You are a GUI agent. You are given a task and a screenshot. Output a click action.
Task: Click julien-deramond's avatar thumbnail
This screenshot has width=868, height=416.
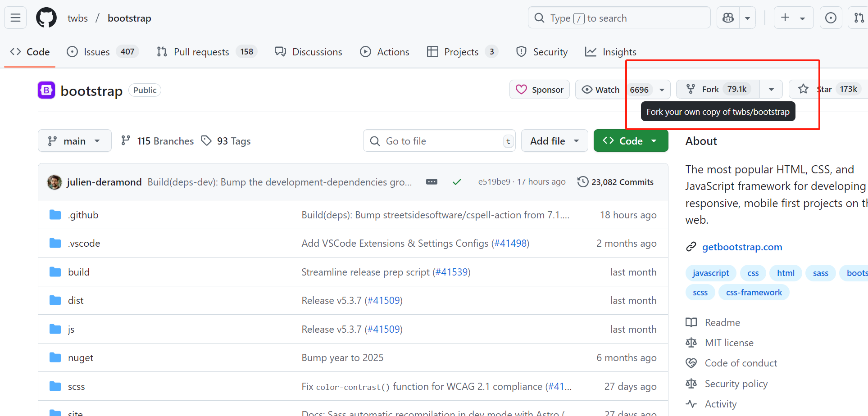coord(55,182)
